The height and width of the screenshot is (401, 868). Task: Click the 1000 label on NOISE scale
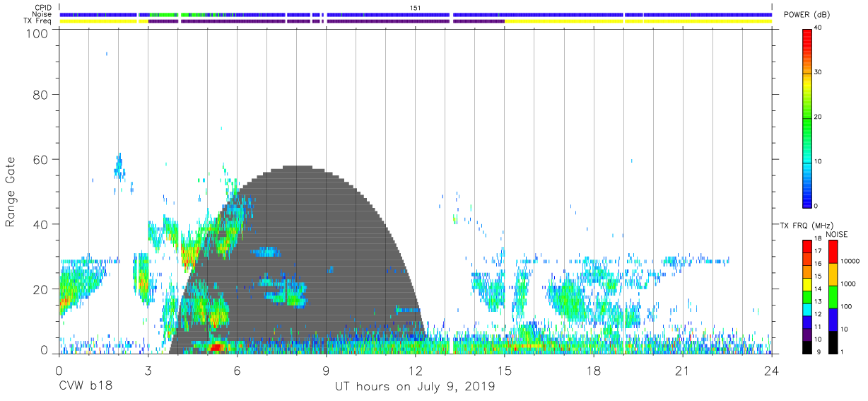coord(849,284)
